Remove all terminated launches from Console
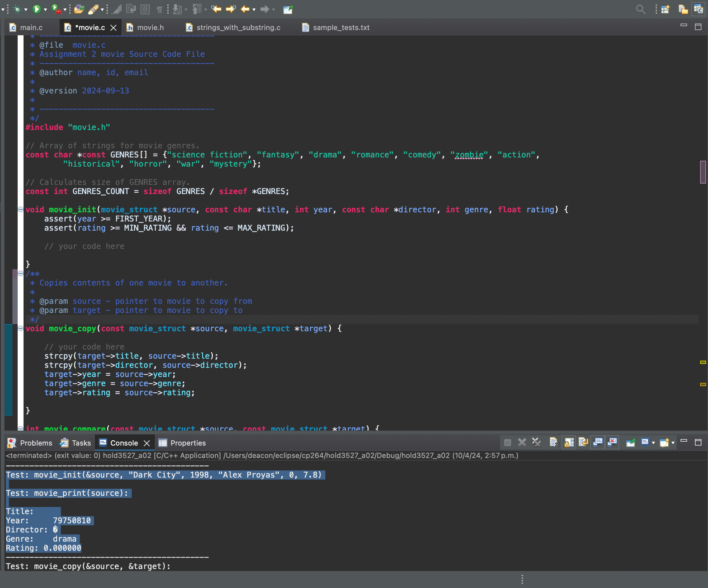 [537, 442]
